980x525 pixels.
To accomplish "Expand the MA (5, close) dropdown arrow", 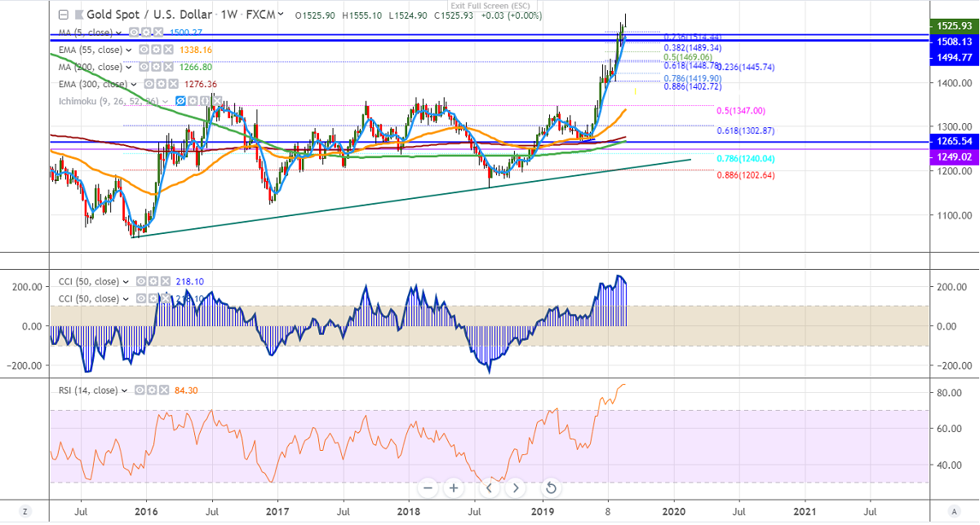I will click(118, 33).
